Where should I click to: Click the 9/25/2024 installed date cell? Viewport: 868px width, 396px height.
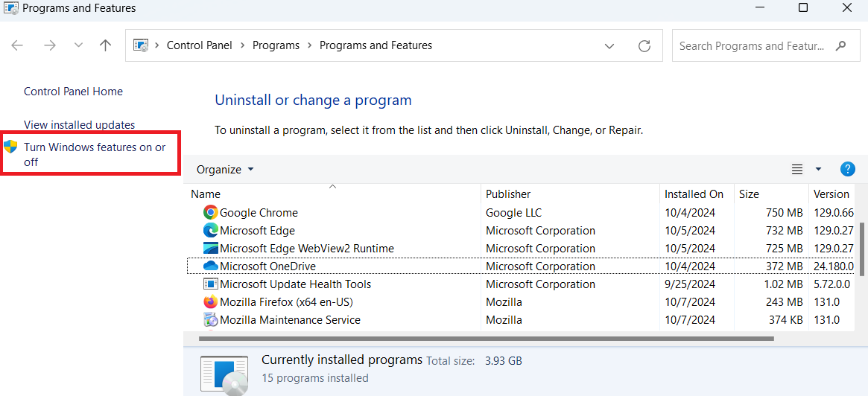pyautogui.click(x=690, y=284)
